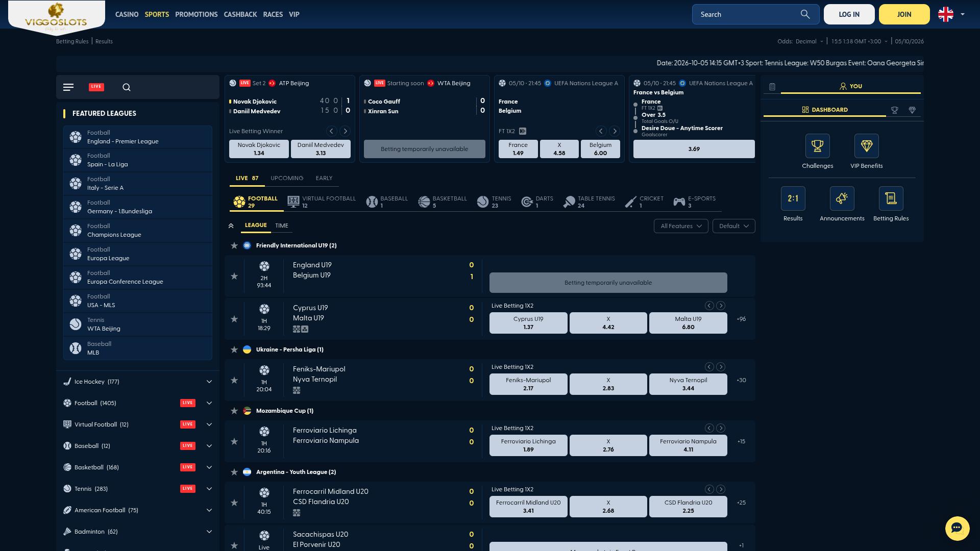Open the Betting Rules link at top
Image resolution: width=980 pixels, height=551 pixels.
(x=72, y=41)
